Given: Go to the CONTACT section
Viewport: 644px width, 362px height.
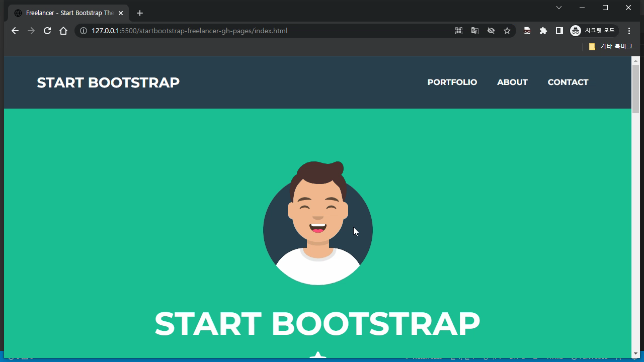Looking at the screenshot, I should pyautogui.click(x=568, y=82).
